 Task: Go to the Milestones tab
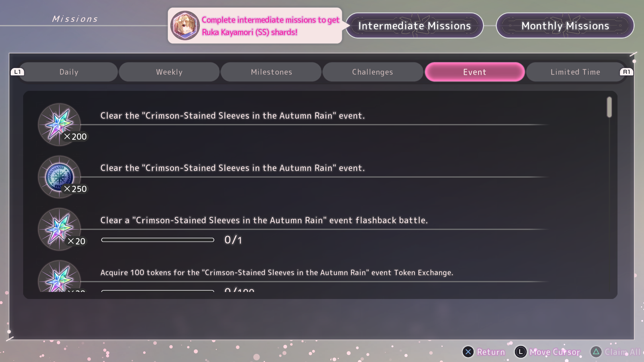pos(271,72)
